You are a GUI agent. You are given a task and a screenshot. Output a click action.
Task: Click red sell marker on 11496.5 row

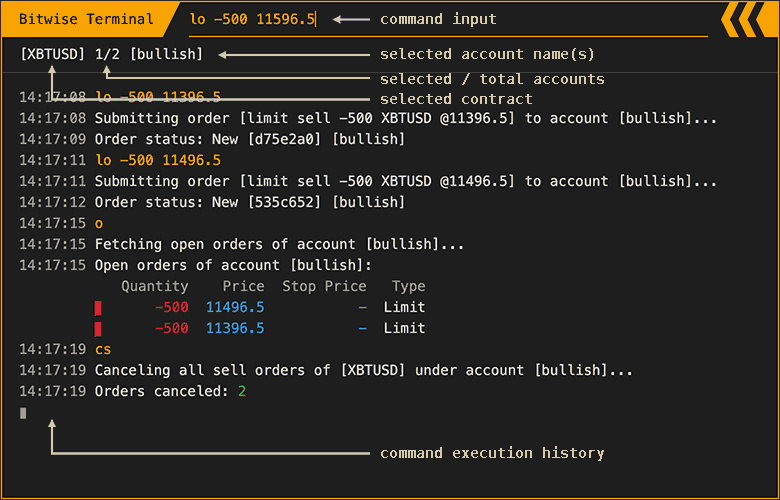click(x=98, y=308)
